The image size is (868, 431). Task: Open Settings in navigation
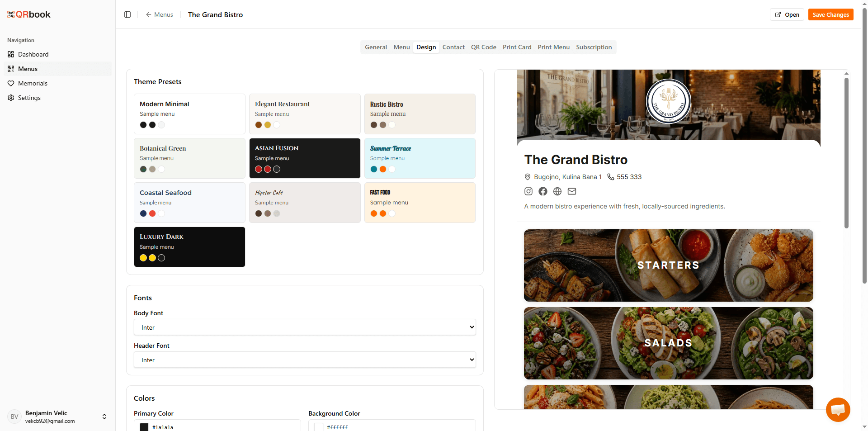tap(58, 98)
